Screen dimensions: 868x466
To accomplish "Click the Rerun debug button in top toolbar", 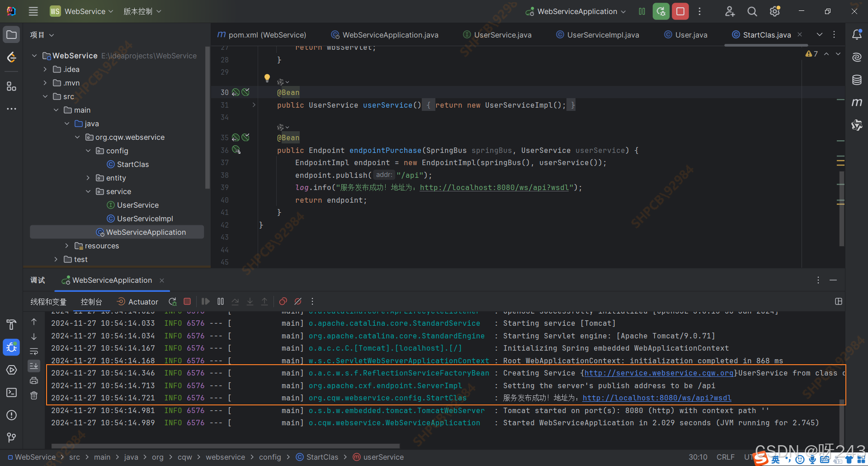I will coord(661,11).
